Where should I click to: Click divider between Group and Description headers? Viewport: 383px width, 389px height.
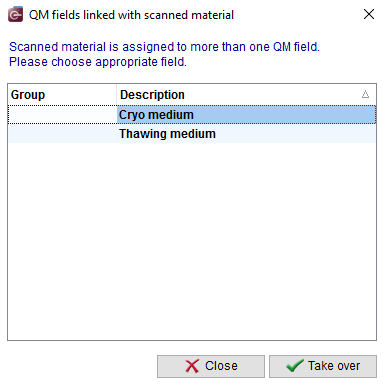[x=116, y=95]
